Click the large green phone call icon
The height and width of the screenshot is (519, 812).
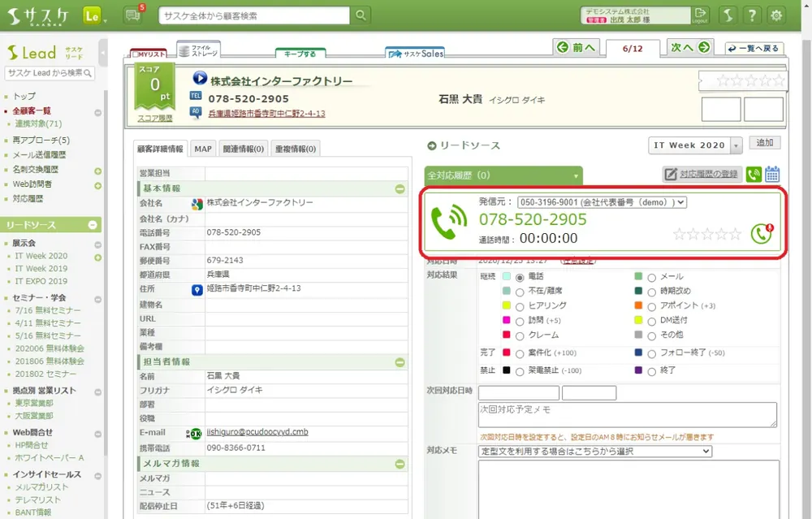click(x=448, y=223)
